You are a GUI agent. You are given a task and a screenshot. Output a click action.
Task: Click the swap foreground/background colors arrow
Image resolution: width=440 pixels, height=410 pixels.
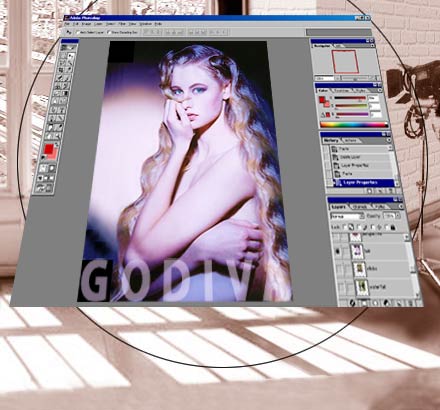[x=57, y=144]
